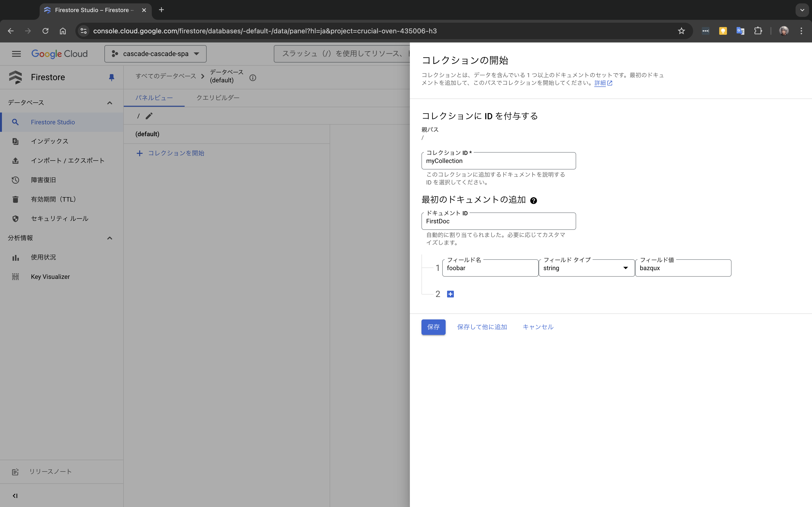Open セキュリティ ルール in the sidebar

coord(59,219)
